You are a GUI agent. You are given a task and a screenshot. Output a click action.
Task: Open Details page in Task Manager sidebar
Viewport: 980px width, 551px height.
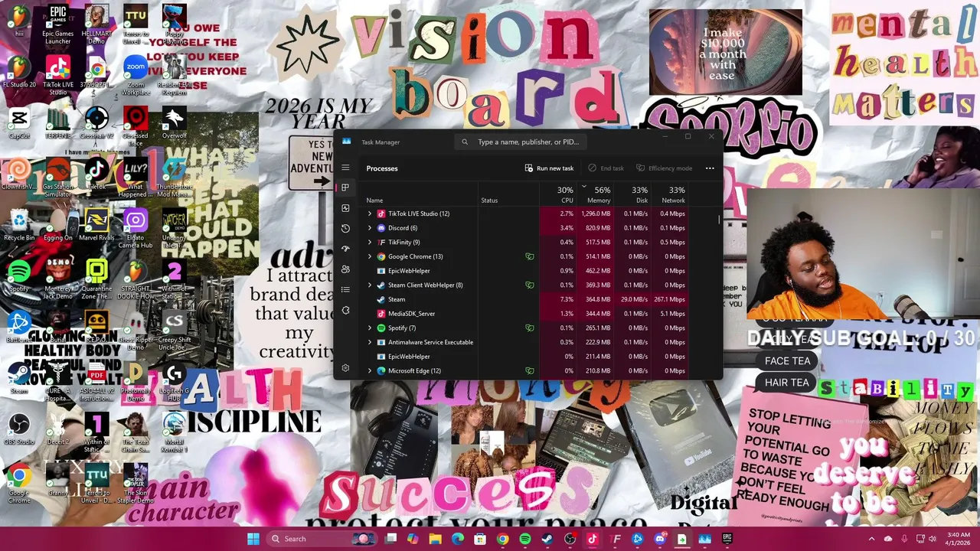click(345, 289)
